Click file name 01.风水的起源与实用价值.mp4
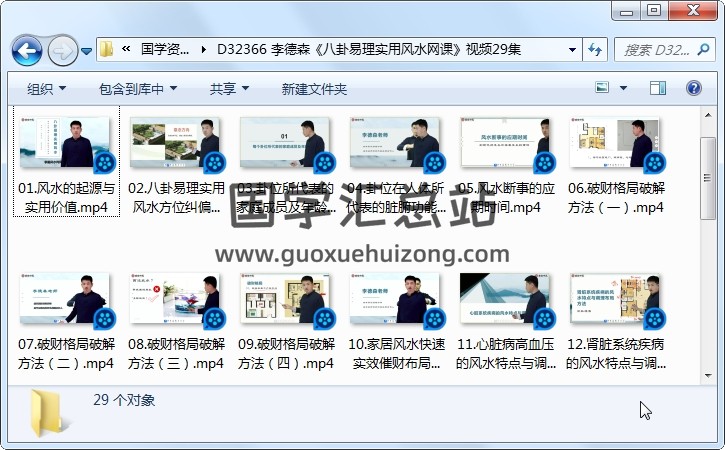 click(x=67, y=198)
